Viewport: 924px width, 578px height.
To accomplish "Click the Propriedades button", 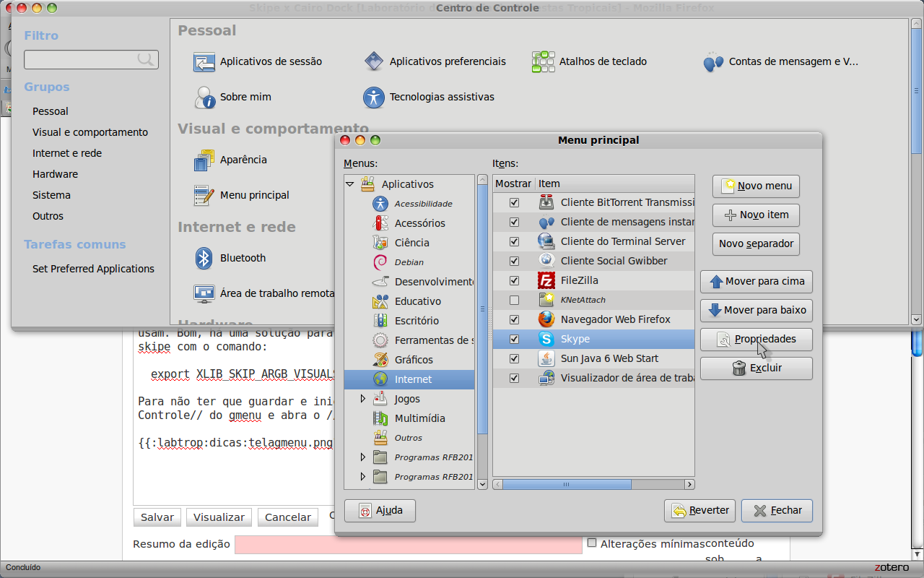I will 756,339.
